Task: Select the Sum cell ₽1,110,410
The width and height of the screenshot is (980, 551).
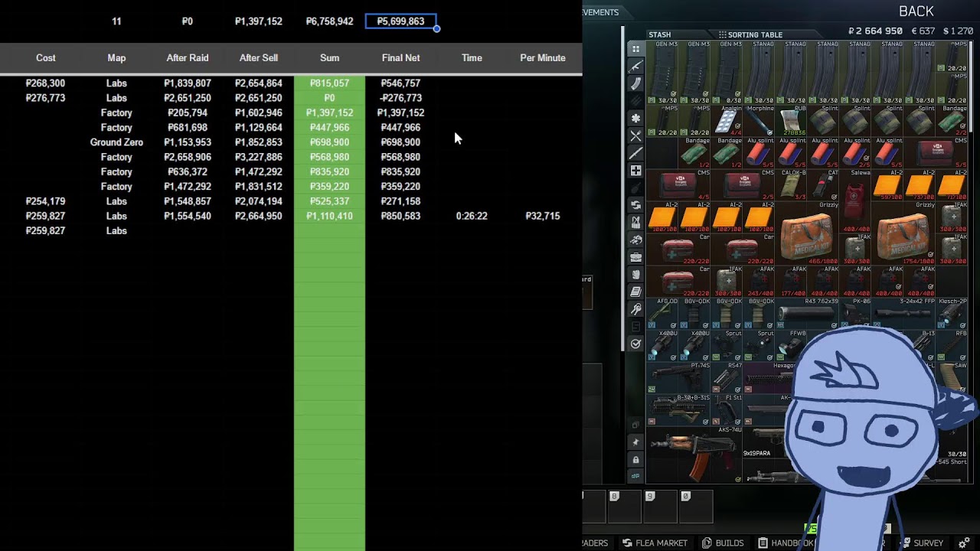Action: click(329, 216)
